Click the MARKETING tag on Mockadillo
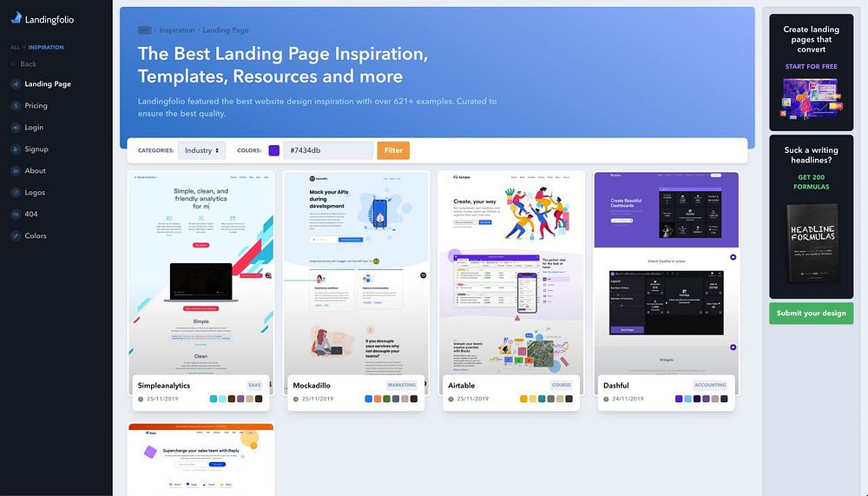The width and height of the screenshot is (868, 496). click(x=402, y=385)
